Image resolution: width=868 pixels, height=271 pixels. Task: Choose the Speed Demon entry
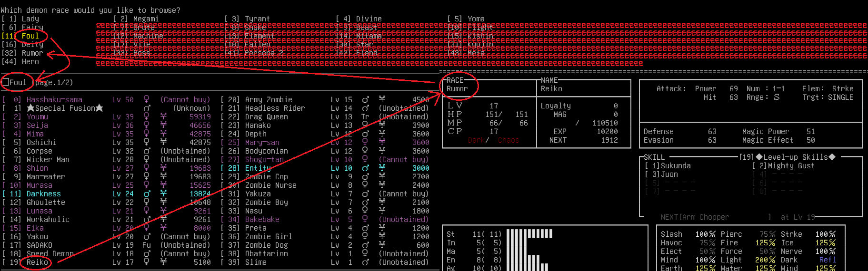pyautogui.click(x=106, y=254)
